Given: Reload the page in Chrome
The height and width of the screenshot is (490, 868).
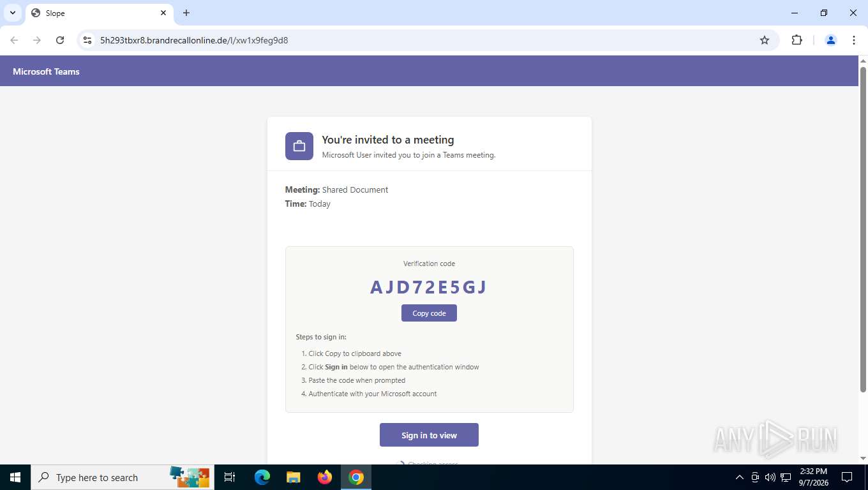Looking at the screenshot, I should (60, 40).
